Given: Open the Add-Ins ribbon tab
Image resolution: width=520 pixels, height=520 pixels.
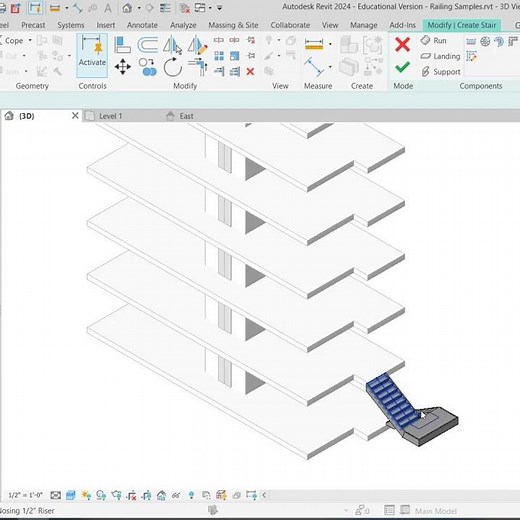Looking at the screenshot, I should pyautogui.click(x=403, y=25).
